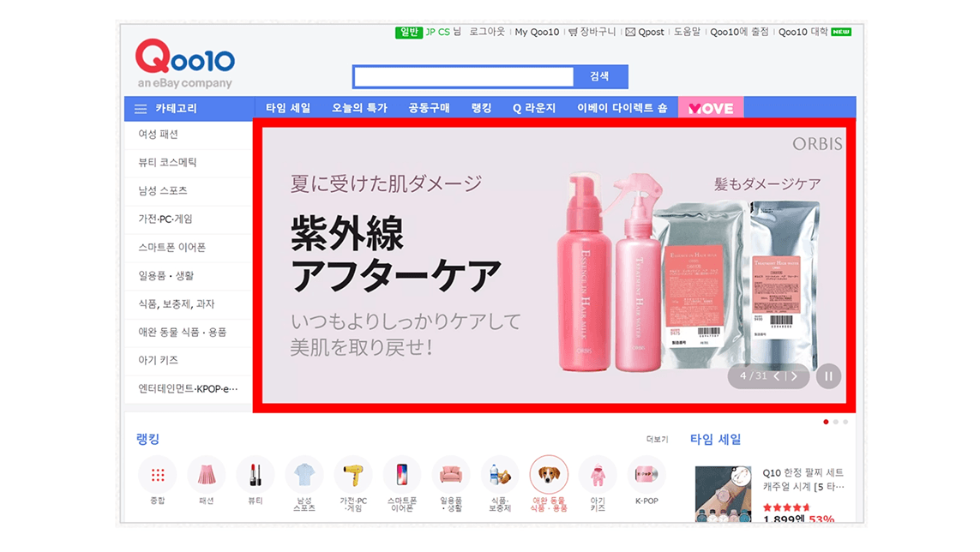Open the 도움말 help link
Screen dimensions: 980x552
pos(686,32)
